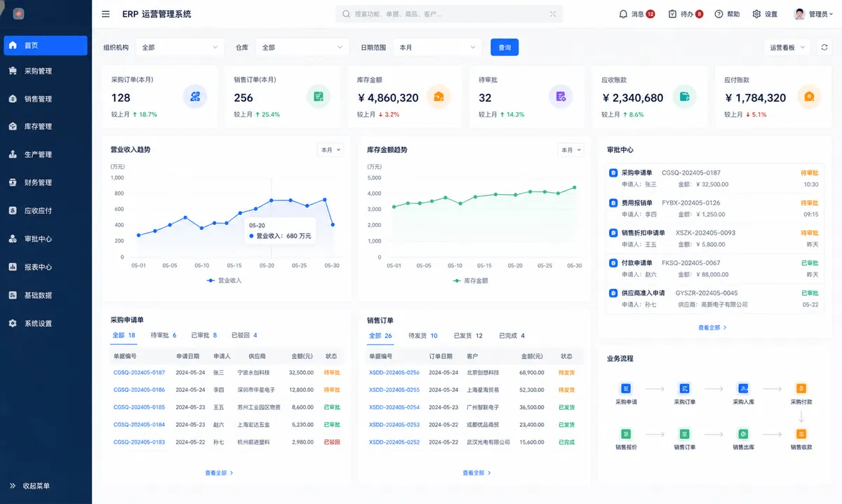Image resolution: width=842 pixels, height=504 pixels.
Task: Open 应收应付 in the sidebar
Action: 46,211
